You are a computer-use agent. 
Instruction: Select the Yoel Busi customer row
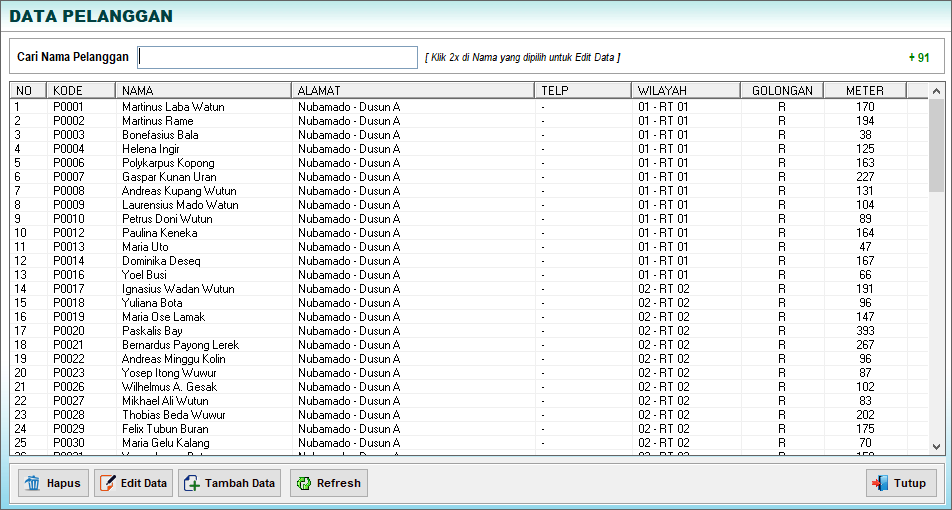tap(144, 275)
